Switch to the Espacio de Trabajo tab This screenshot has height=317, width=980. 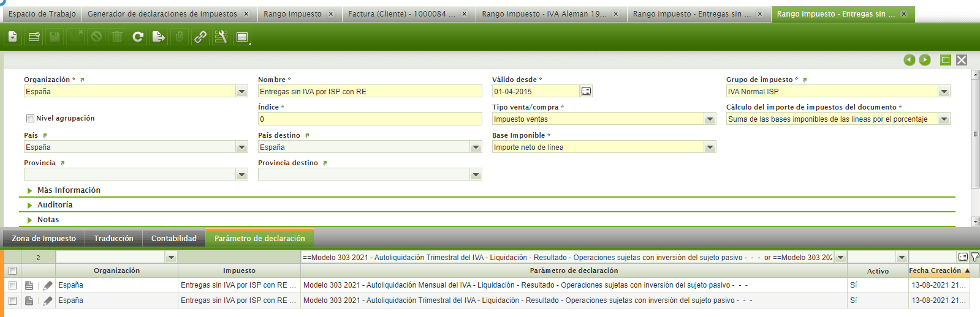point(42,14)
